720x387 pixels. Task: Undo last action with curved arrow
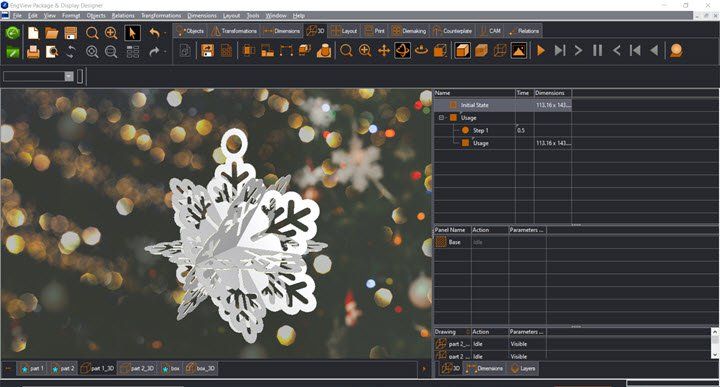tap(154, 33)
